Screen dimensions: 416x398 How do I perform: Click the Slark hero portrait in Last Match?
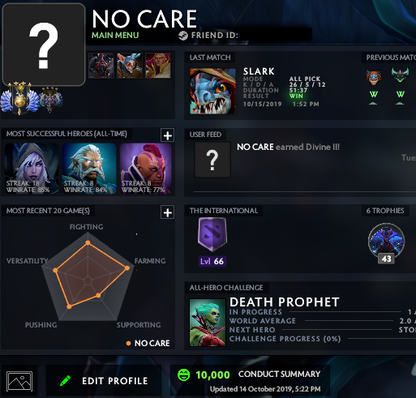[213, 91]
